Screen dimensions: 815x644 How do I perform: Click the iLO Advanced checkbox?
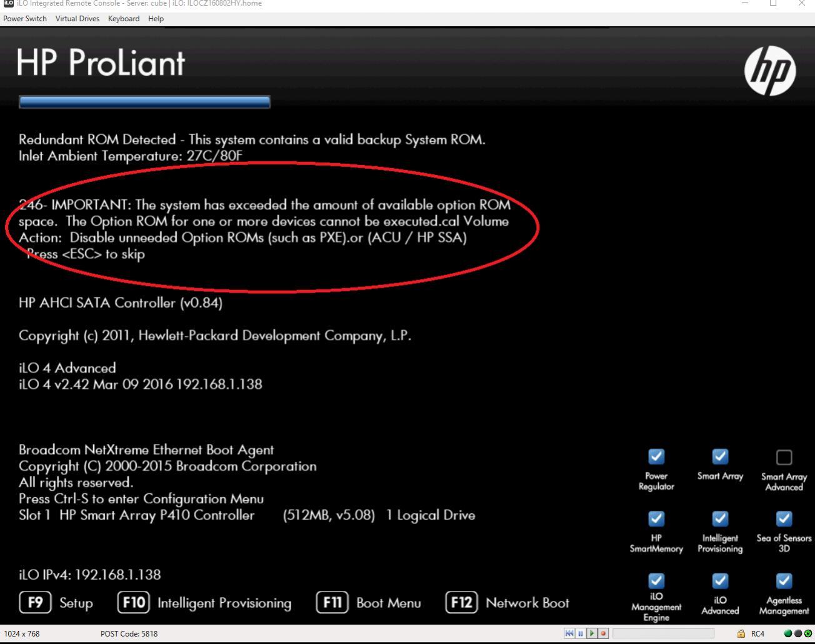pos(720,580)
